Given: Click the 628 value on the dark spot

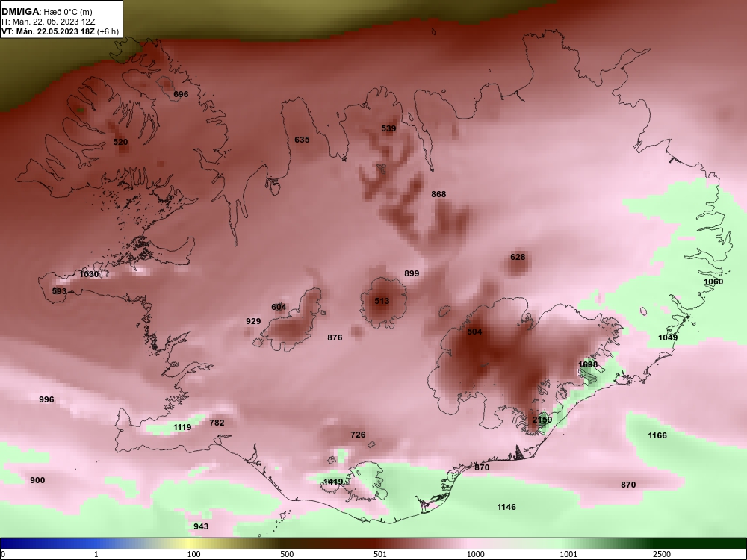Looking at the screenshot, I should coord(518,257).
